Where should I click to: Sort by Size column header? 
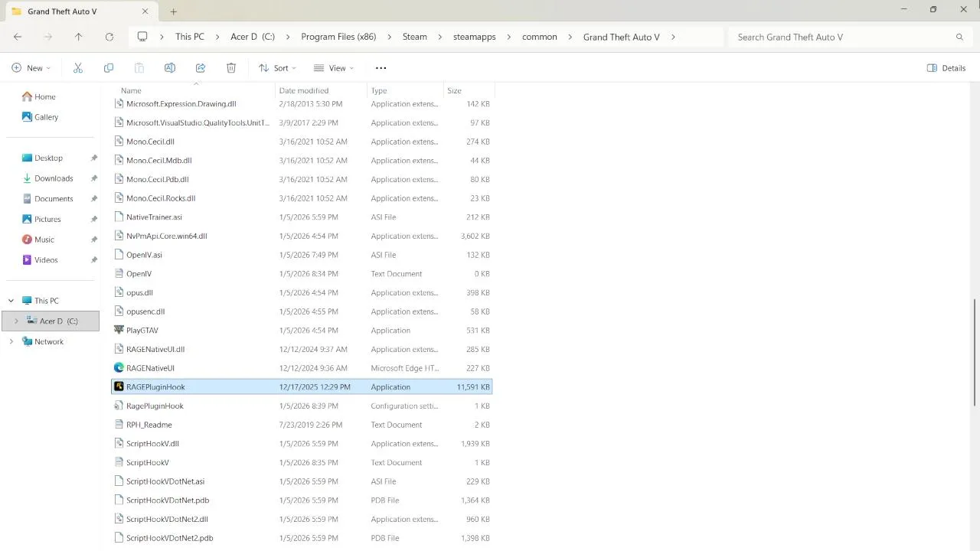(454, 90)
